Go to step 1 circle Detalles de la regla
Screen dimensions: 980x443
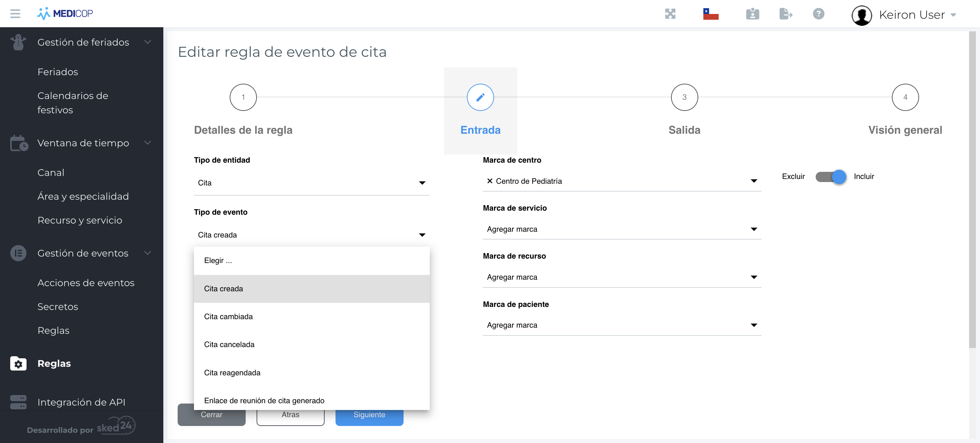[x=243, y=97]
